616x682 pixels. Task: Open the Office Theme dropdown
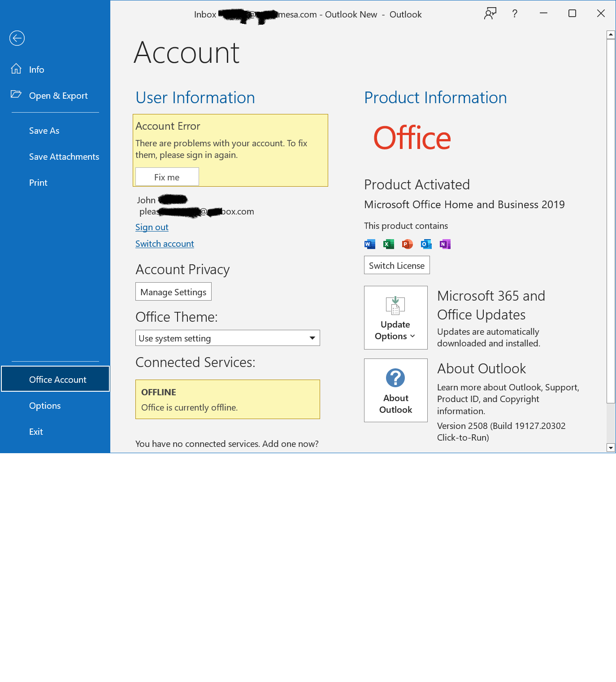coord(312,338)
